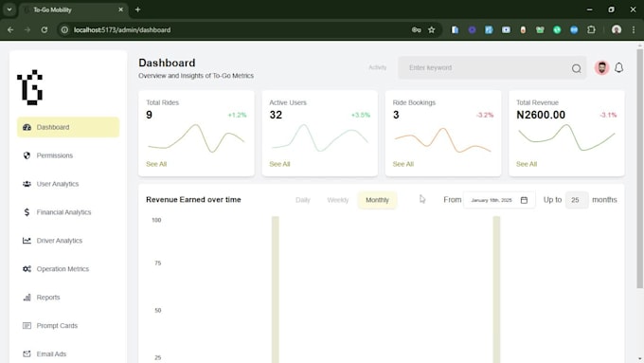Open Chrome profile avatar in toolbar

click(x=617, y=30)
